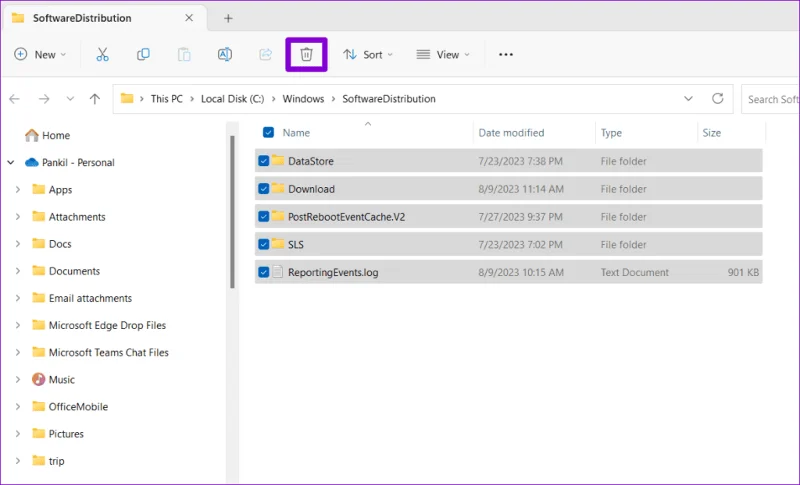The height and width of the screenshot is (485, 800).
Task: Refresh the SoftwareDistribution folder view
Action: [x=718, y=98]
